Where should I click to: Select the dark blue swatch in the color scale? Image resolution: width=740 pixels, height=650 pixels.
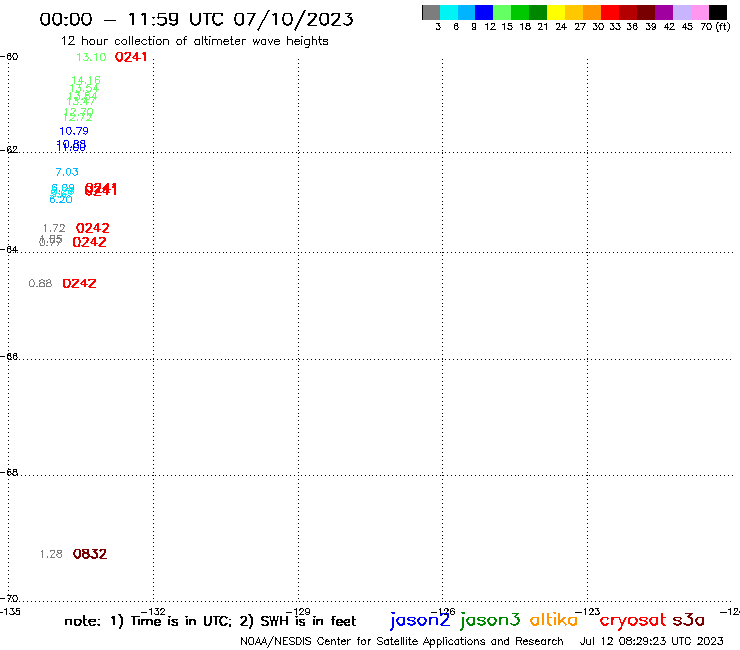click(x=484, y=12)
